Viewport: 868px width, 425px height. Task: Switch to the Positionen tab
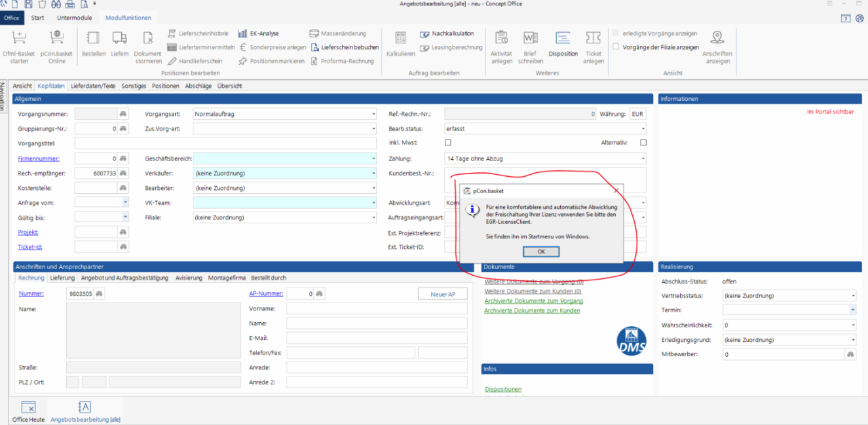[x=165, y=86]
